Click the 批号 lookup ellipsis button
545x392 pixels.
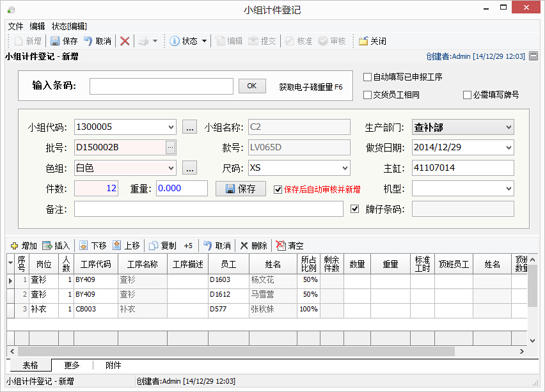[x=170, y=147]
